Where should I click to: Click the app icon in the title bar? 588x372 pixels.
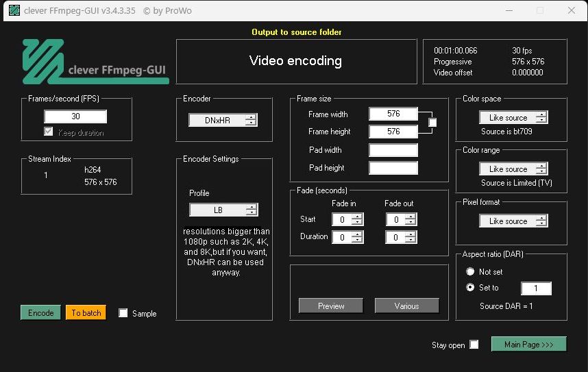[14, 10]
